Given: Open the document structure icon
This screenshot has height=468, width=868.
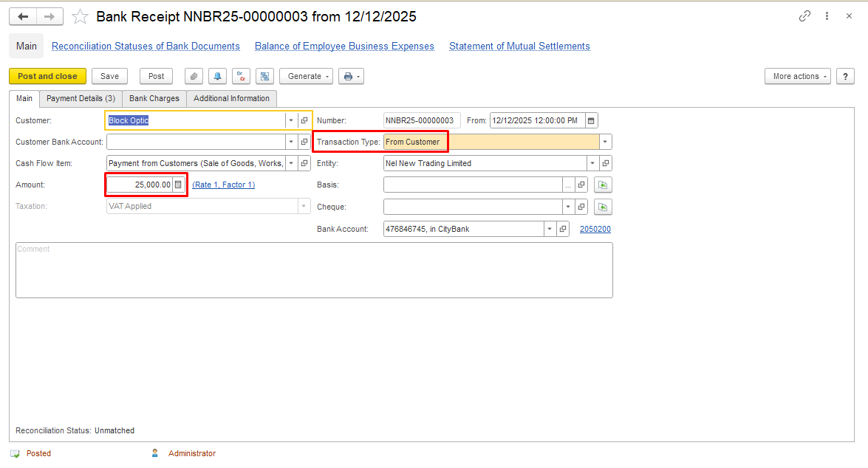Looking at the screenshot, I should [265, 76].
